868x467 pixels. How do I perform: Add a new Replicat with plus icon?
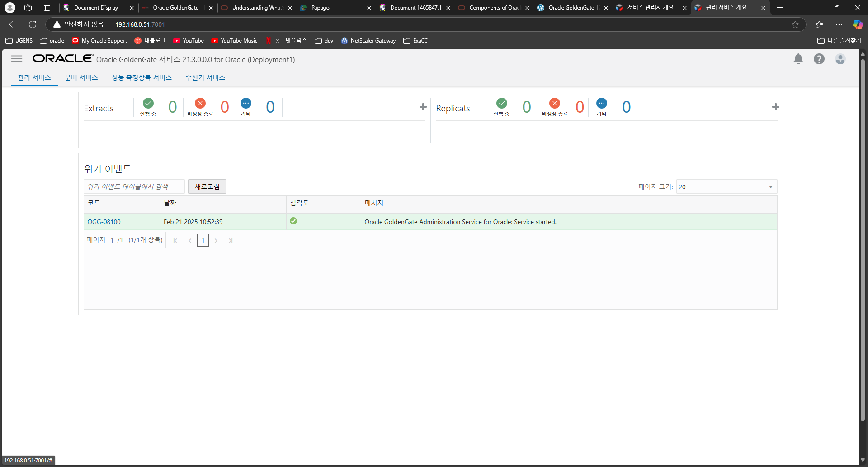(x=776, y=107)
